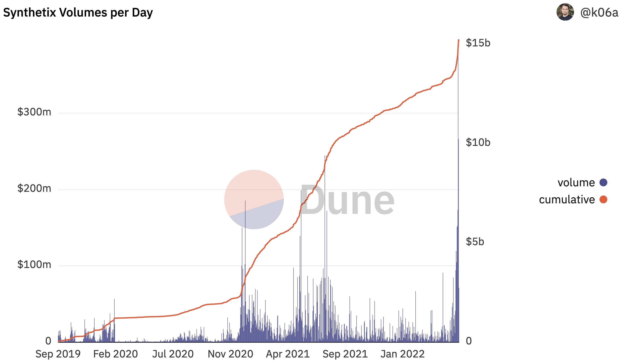Select the Apr 2021 axis label
This screenshot has height=364, width=623.
pyautogui.click(x=288, y=354)
